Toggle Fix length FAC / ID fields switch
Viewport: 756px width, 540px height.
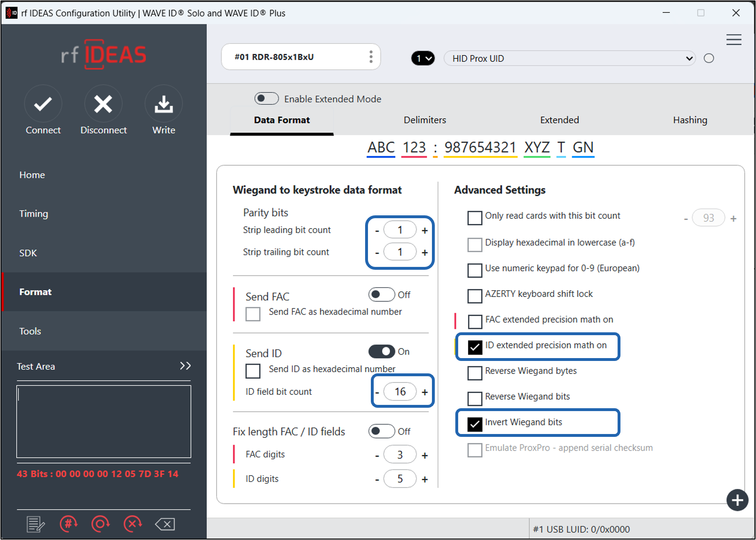point(381,431)
